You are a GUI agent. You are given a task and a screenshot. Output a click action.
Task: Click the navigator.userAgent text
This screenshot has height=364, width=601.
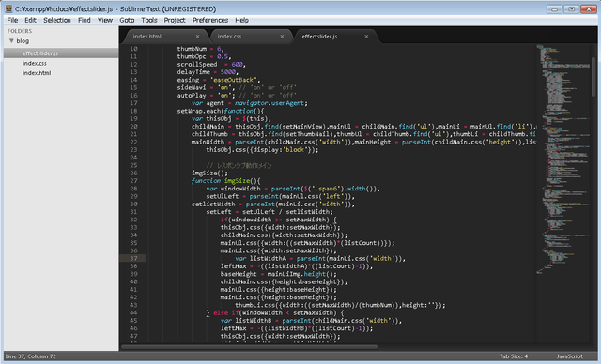click(270, 103)
